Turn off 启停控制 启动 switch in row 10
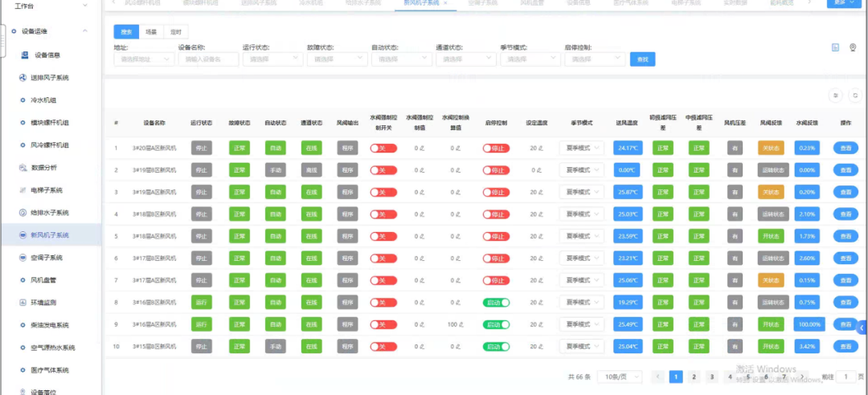This screenshot has height=395, width=868. point(496,346)
